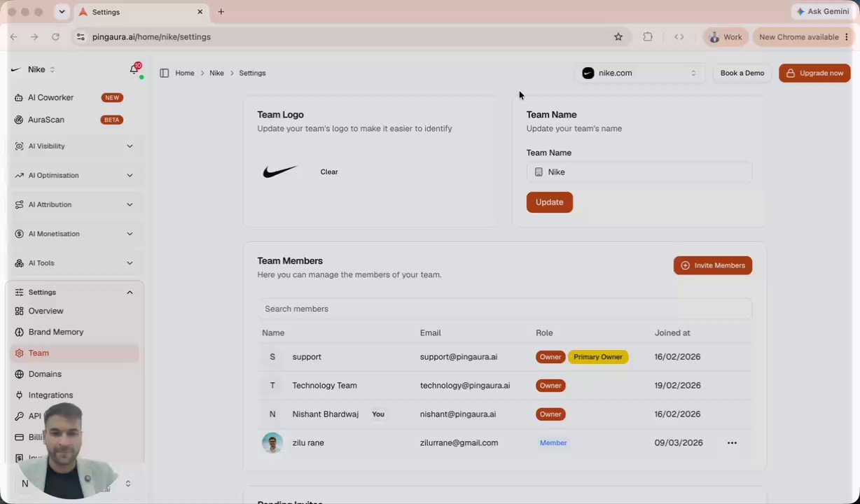Image resolution: width=860 pixels, height=504 pixels.
Task: Click the AI Attribution icon
Action: click(x=19, y=204)
